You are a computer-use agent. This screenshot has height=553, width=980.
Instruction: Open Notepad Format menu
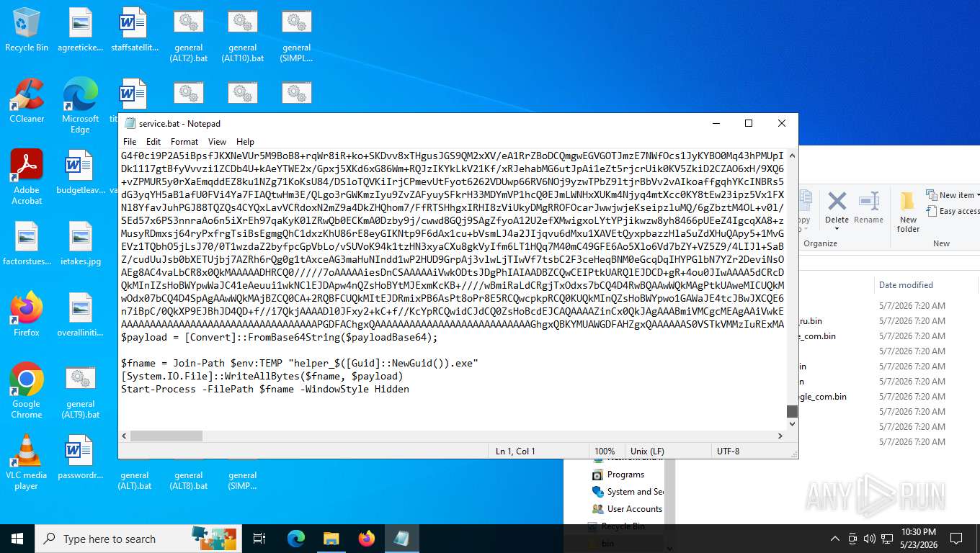point(184,142)
